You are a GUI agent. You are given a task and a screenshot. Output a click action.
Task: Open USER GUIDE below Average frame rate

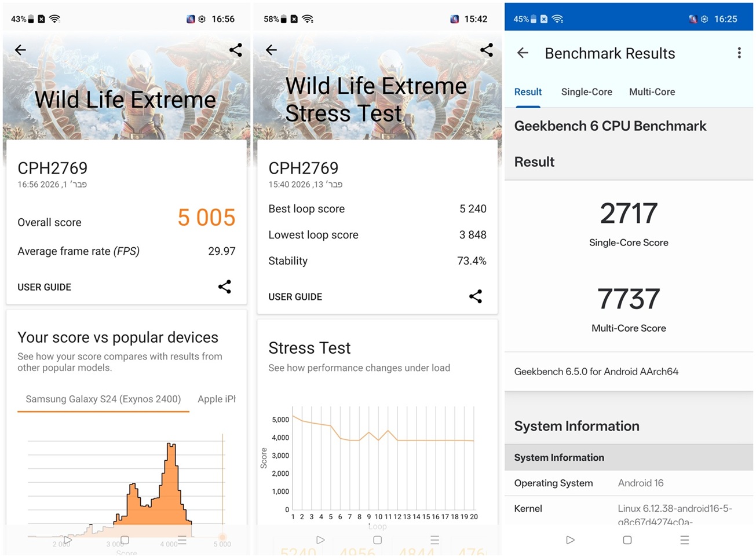(x=45, y=287)
